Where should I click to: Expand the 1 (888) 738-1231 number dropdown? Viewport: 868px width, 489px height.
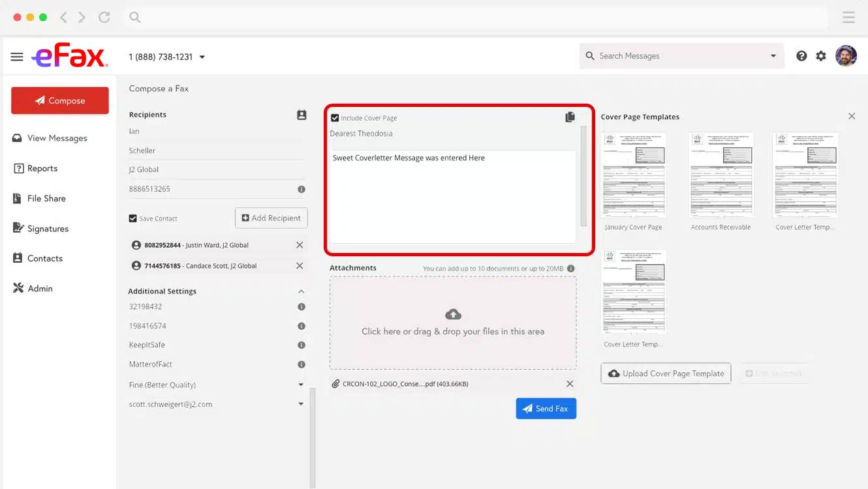coord(202,57)
